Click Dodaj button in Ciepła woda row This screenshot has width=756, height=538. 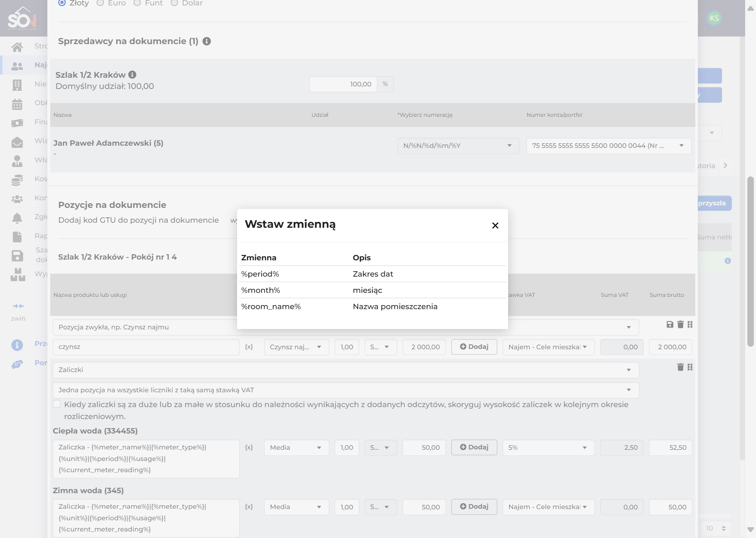(x=474, y=447)
